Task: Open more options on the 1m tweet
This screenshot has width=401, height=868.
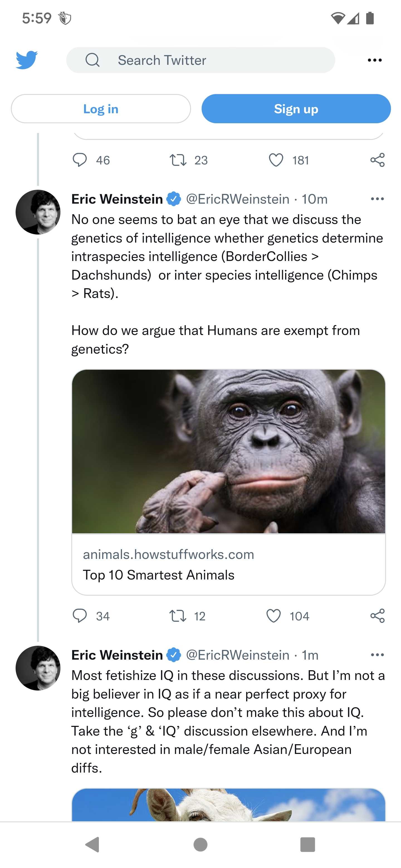Action: pos(377,655)
